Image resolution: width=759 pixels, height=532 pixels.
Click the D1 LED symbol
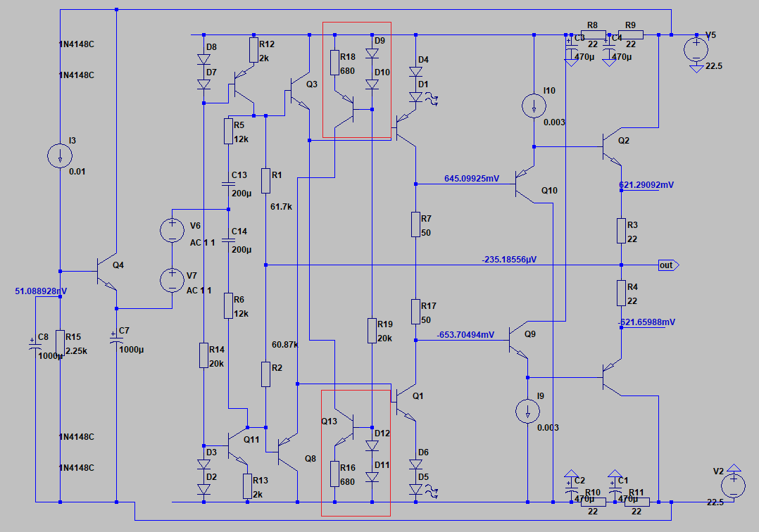point(416,96)
